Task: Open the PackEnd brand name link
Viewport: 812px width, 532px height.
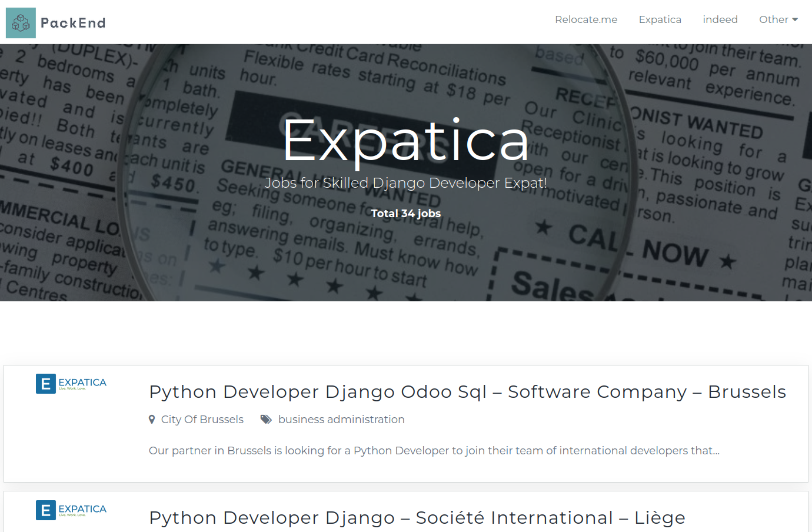Action: coord(73,23)
